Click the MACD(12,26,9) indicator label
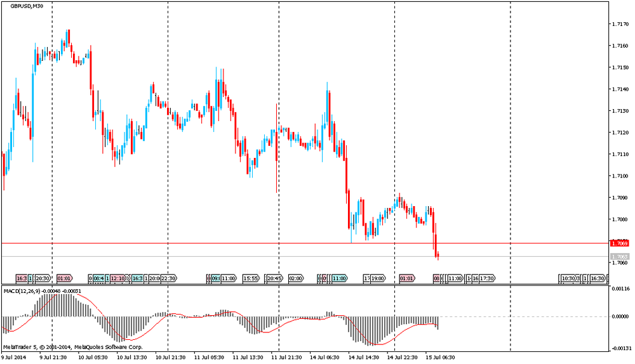635x364 pixels. click(42, 291)
